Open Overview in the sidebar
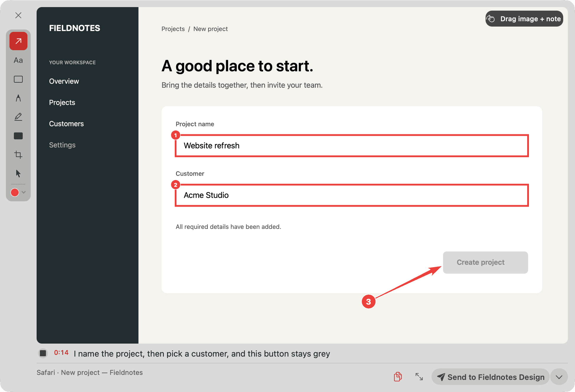The width and height of the screenshot is (575, 392). [x=64, y=81]
